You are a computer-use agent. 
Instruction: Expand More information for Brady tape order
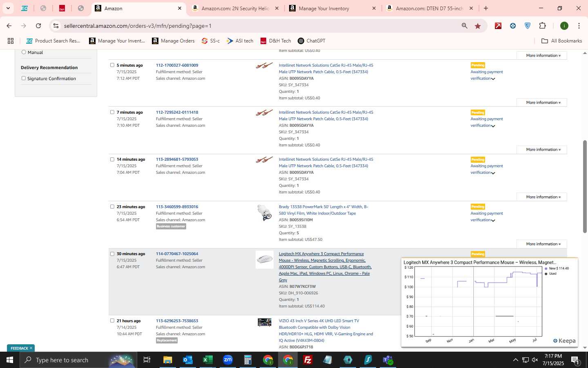click(x=541, y=244)
